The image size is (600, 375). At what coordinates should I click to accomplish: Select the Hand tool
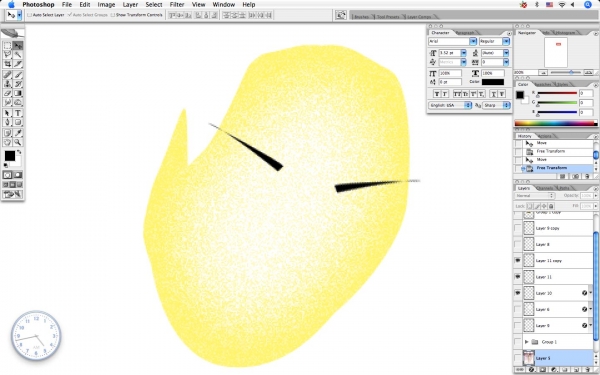(7, 142)
